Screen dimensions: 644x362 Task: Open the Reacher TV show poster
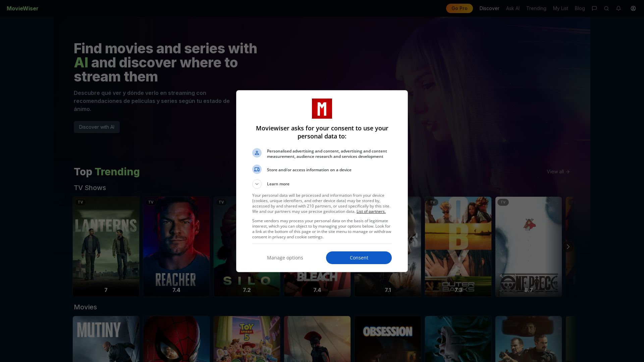176,247
